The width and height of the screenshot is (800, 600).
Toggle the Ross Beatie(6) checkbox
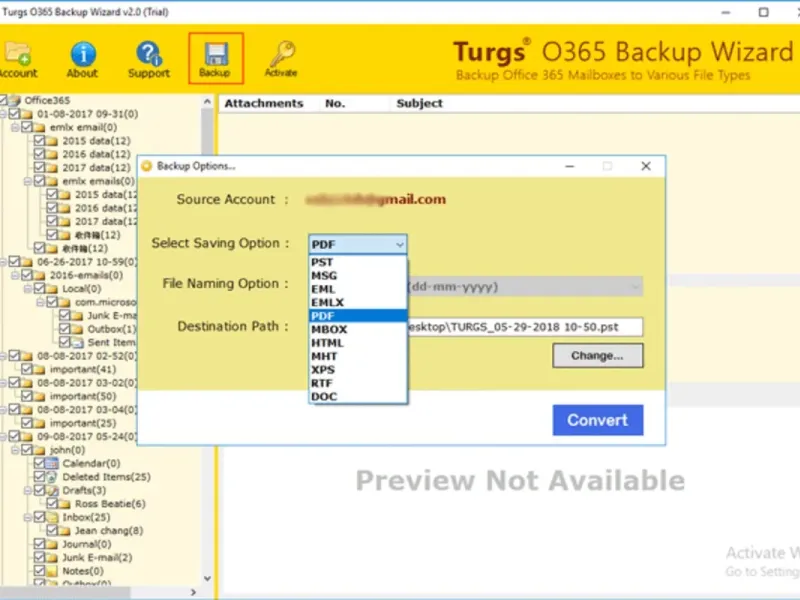click(x=52, y=504)
